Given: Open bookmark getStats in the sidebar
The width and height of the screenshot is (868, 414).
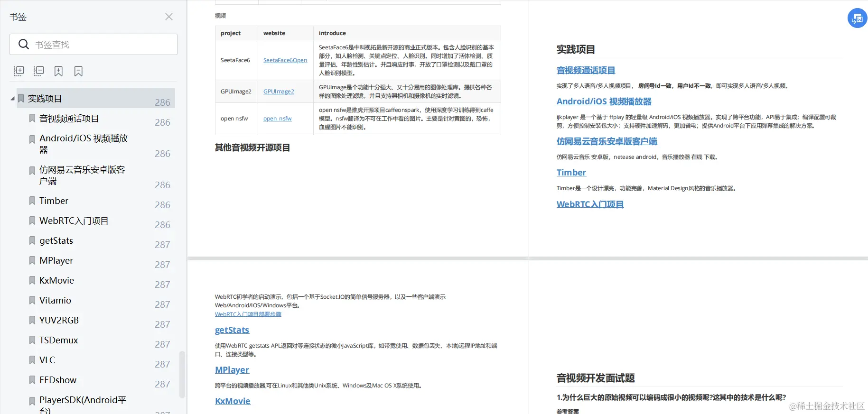Looking at the screenshot, I should [56, 240].
